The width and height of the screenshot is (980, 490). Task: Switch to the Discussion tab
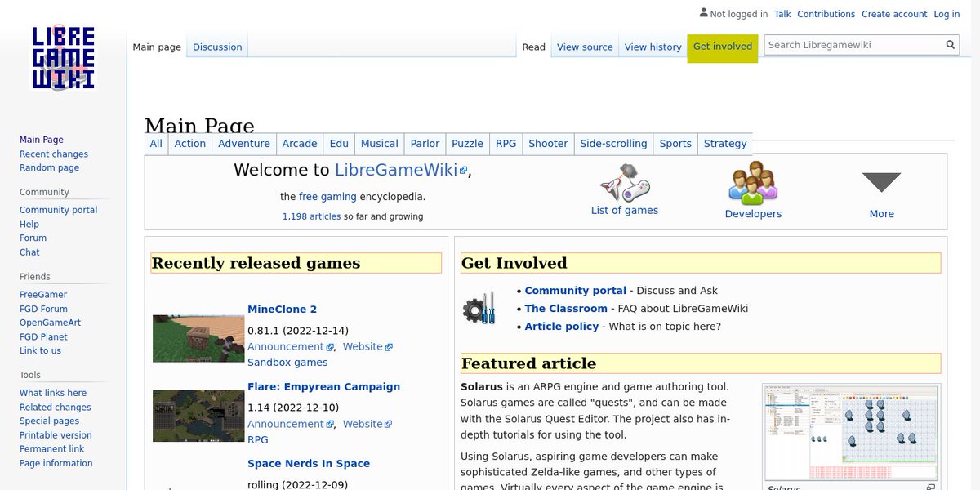(216, 47)
